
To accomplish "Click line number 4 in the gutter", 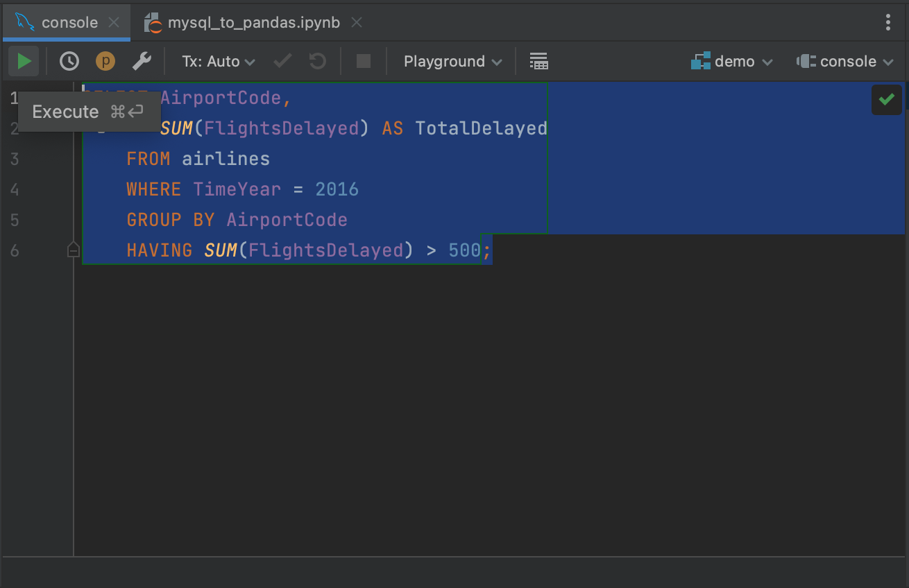I will [x=15, y=189].
